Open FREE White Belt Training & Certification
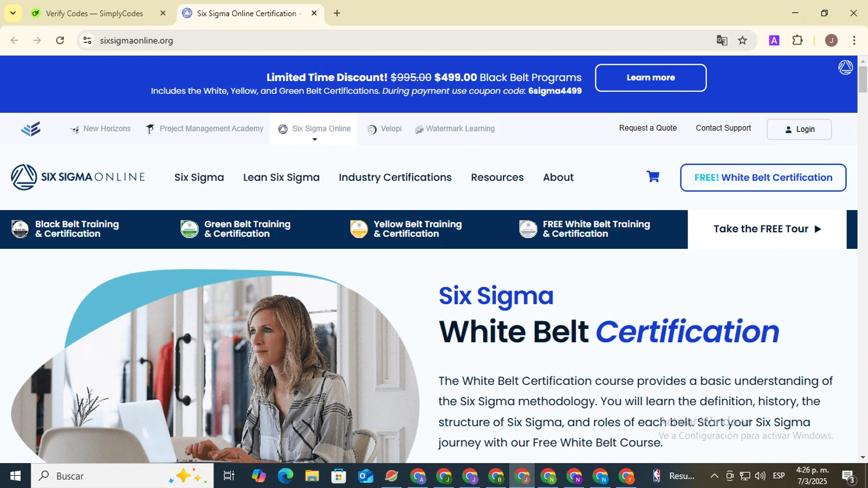868x488 pixels. coord(585,229)
